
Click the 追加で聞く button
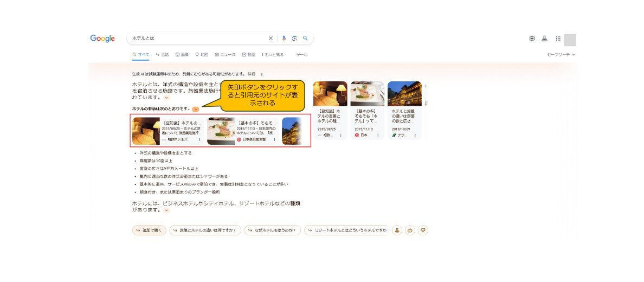pyautogui.click(x=149, y=230)
